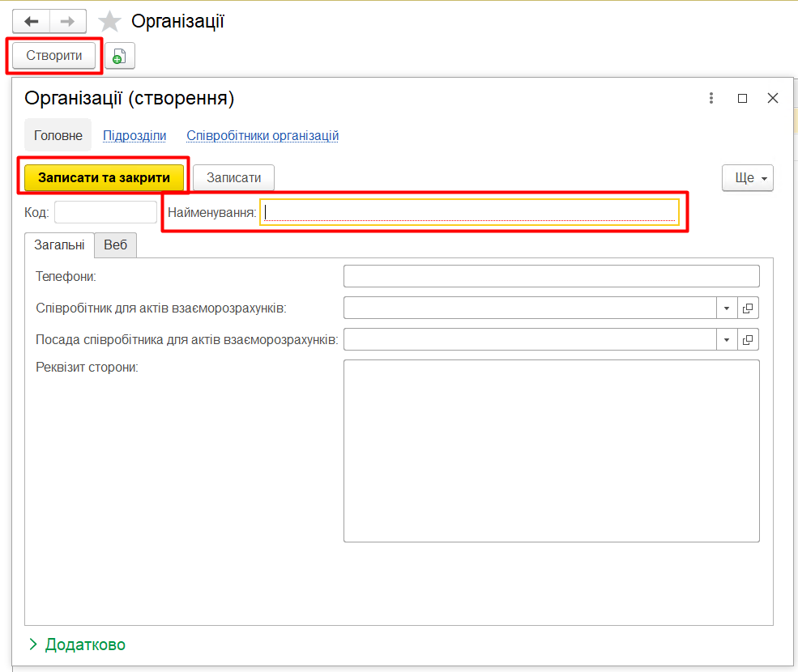
Task: Open the Підрозділи link
Action: coord(134,135)
